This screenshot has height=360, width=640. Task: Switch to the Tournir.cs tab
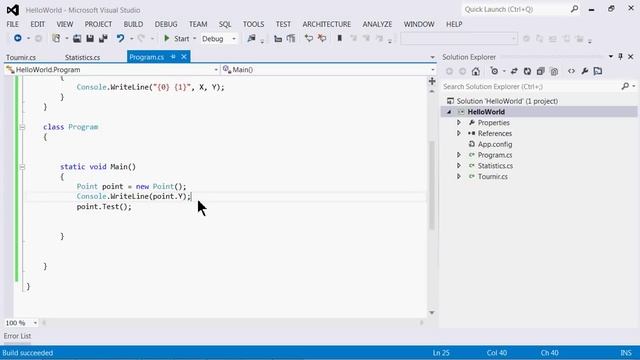coord(21,57)
